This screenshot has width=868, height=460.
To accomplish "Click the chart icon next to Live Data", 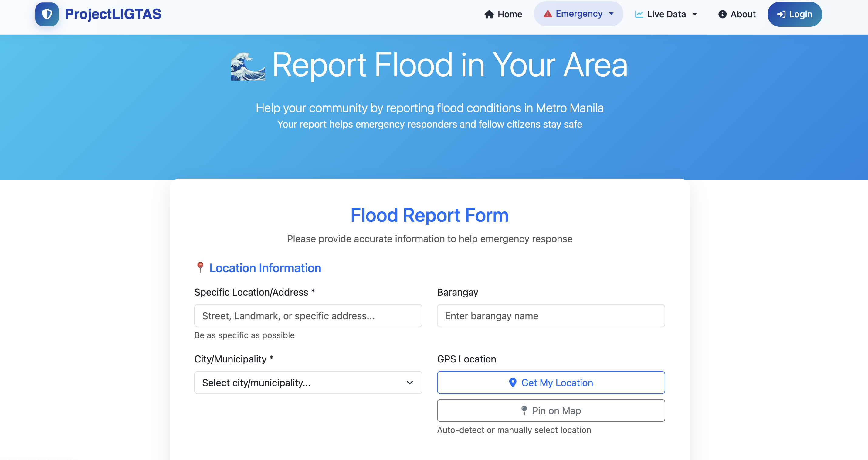I will coord(639,14).
